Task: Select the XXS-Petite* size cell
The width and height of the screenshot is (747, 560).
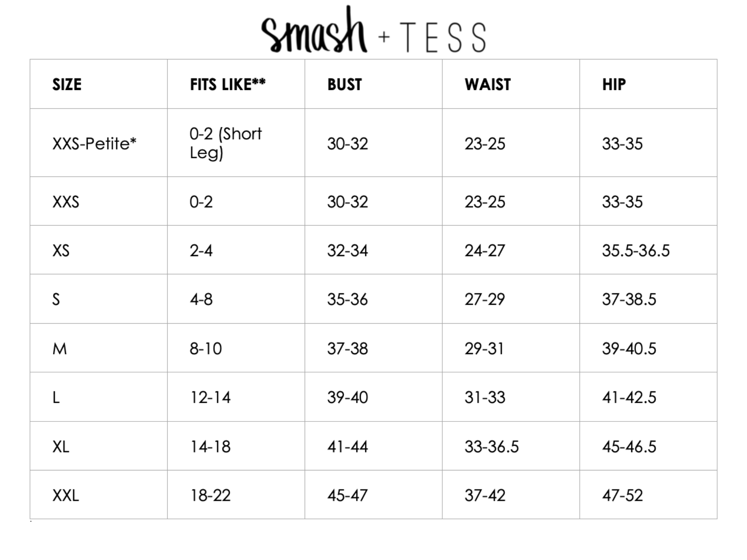Action: tap(94, 144)
